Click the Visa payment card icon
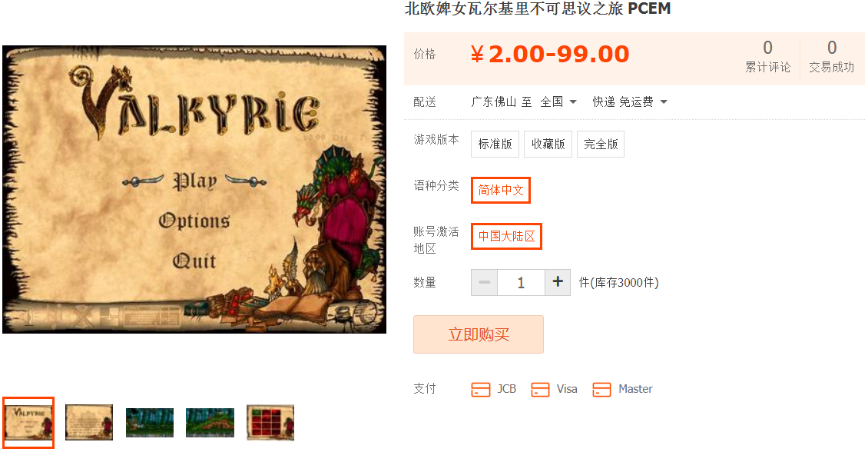Image resolution: width=868 pixels, height=452 pixels. 540,390
